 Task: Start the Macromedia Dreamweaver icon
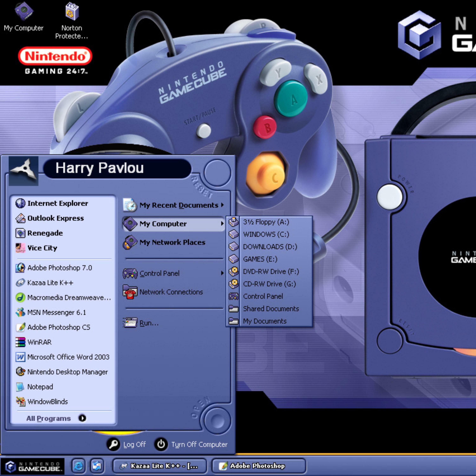click(20, 298)
